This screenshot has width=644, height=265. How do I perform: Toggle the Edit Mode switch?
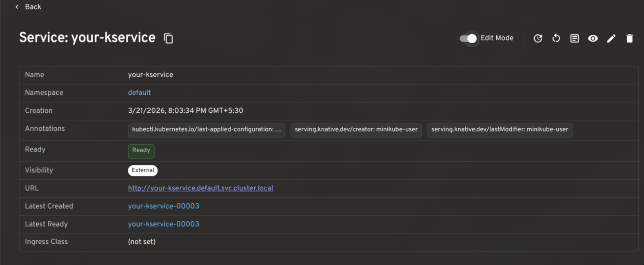point(468,38)
